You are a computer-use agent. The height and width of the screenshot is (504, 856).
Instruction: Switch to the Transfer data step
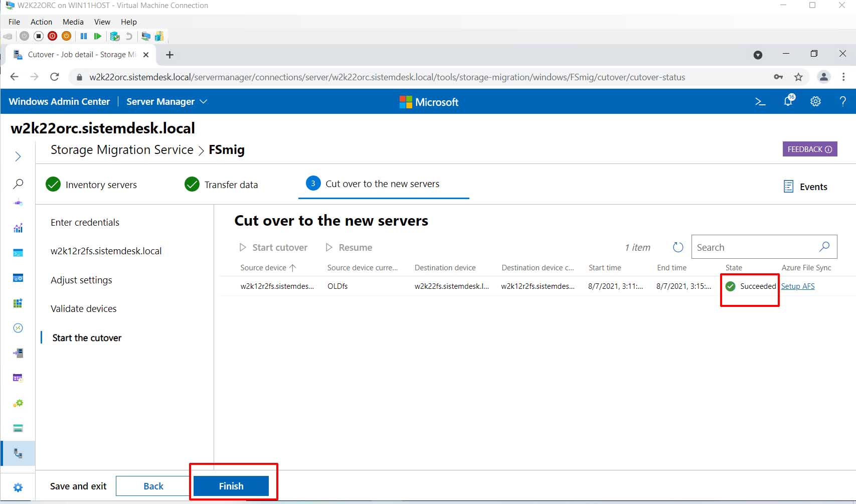click(x=221, y=185)
